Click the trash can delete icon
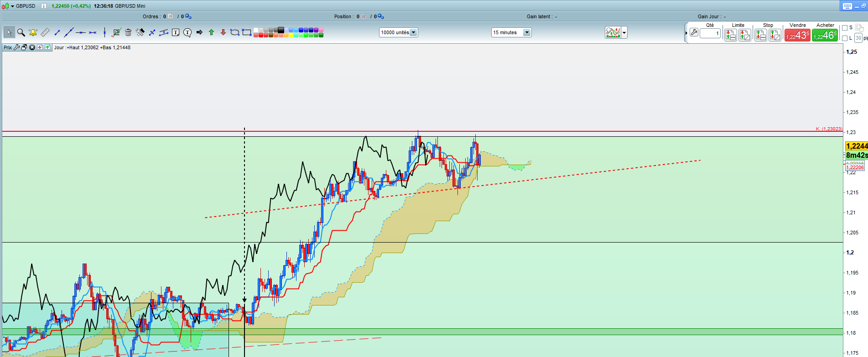 (x=128, y=32)
